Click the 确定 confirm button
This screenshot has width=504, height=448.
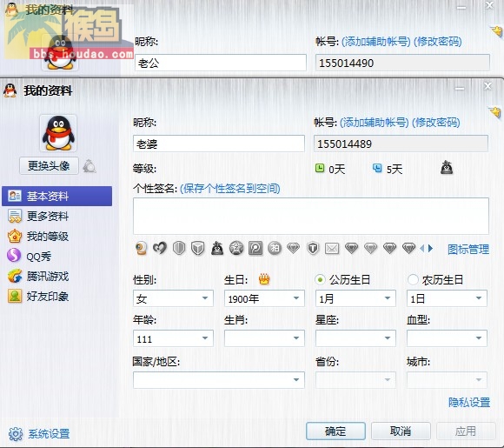pos(335,431)
